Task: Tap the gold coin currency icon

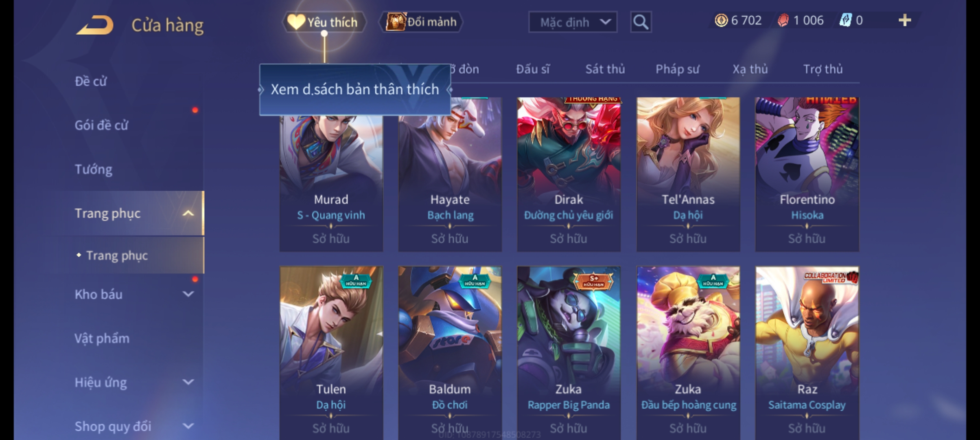Action: pyautogui.click(x=721, y=20)
